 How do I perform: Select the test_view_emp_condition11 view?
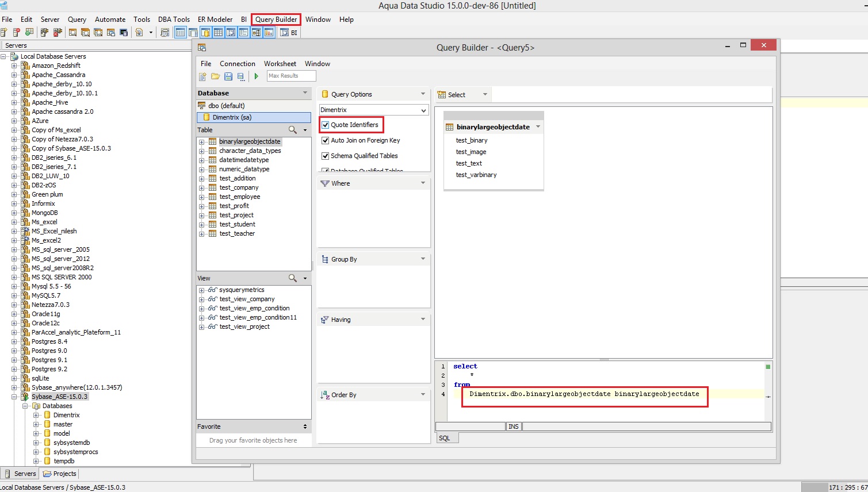pyautogui.click(x=258, y=317)
